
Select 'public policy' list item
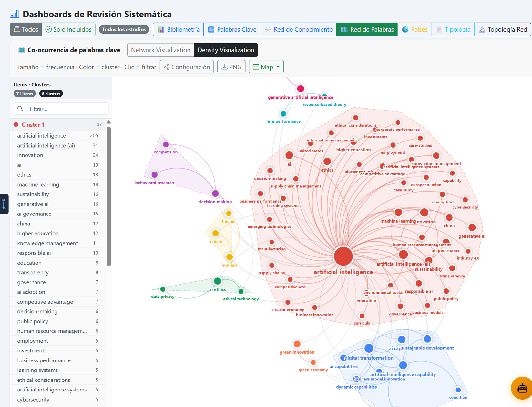click(x=58, y=321)
